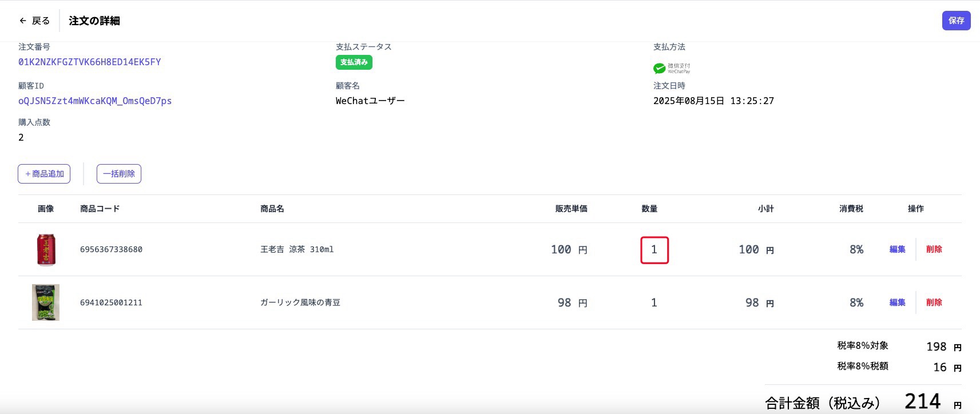This screenshot has height=414, width=980.
Task: Click subtotal 98 円 of green beans row
Action: [x=760, y=302]
